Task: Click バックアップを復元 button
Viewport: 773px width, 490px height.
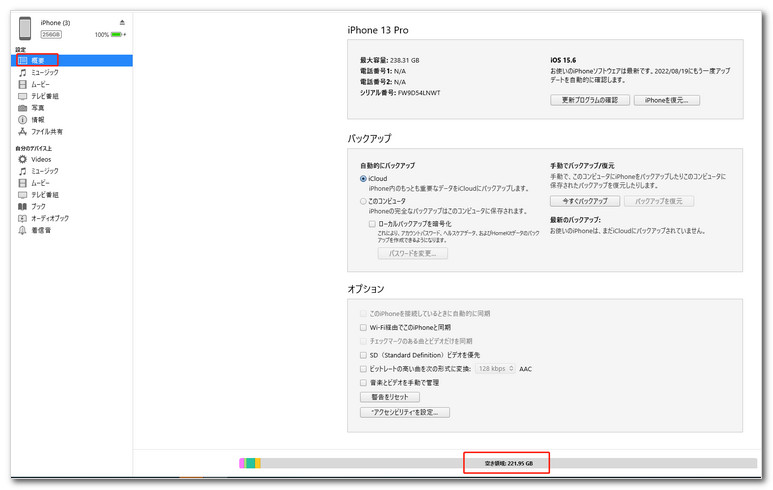Action: [x=659, y=201]
